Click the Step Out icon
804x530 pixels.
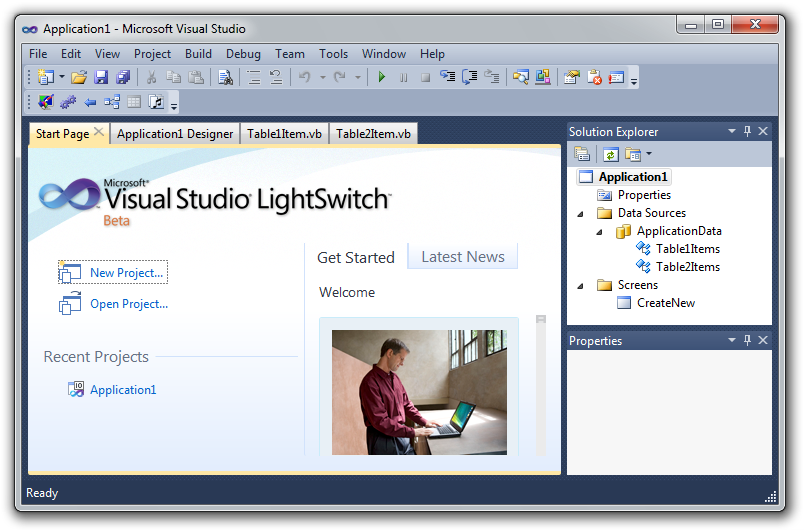tap(492, 77)
